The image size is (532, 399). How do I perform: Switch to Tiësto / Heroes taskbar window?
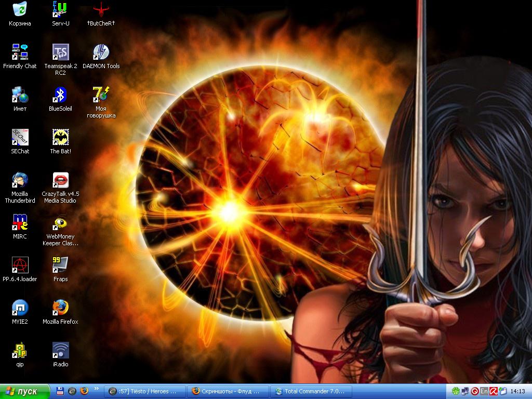pyautogui.click(x=144, y=391)
